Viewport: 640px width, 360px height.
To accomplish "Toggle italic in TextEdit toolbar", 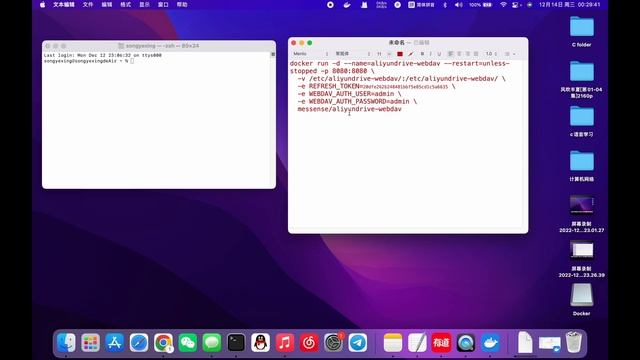I will click(x=431, y=54).
